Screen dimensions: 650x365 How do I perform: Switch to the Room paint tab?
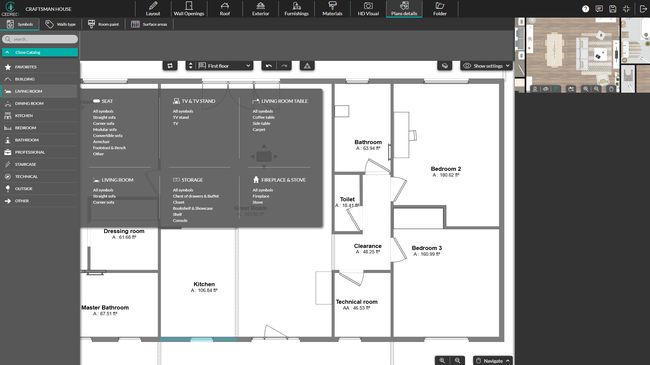(x=103, y=24)
